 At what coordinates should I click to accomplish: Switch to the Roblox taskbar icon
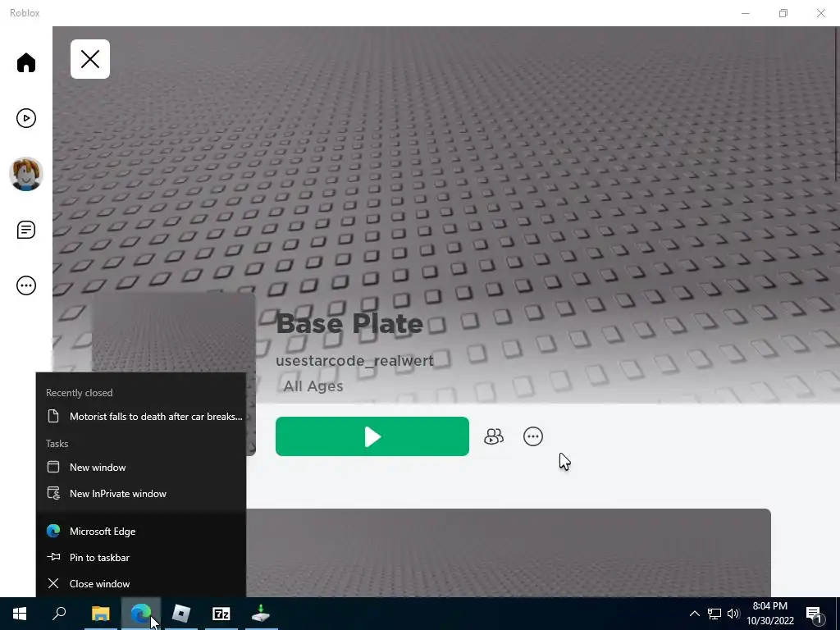[x=181, y=614]
